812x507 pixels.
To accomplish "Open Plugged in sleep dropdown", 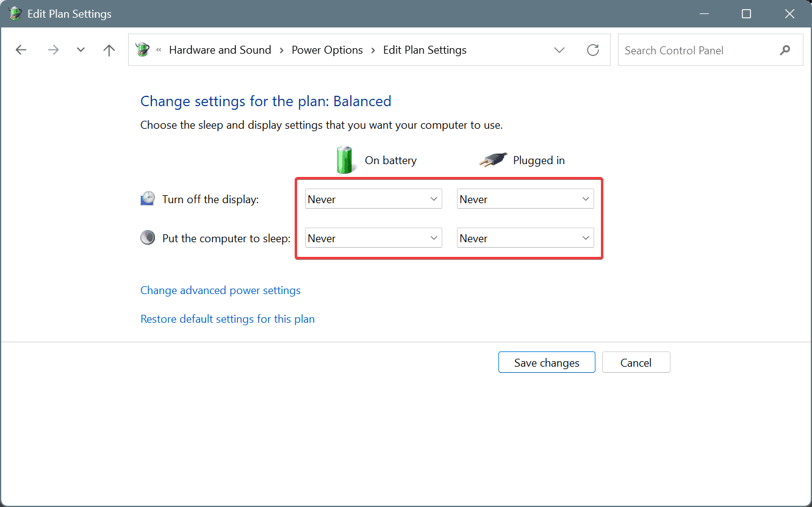I will [x=525, y=238].
